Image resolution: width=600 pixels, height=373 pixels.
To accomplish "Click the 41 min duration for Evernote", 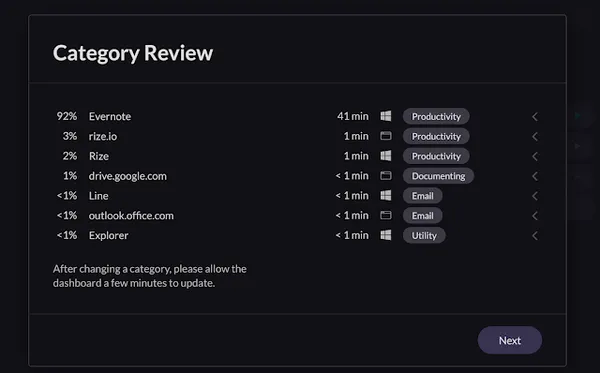I will [x=353, y=116].
